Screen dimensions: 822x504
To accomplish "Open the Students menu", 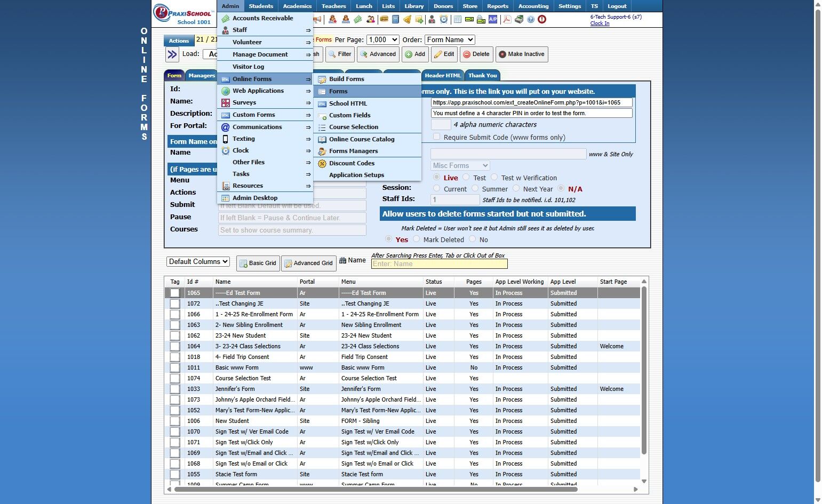I will [x=261, y=6].
